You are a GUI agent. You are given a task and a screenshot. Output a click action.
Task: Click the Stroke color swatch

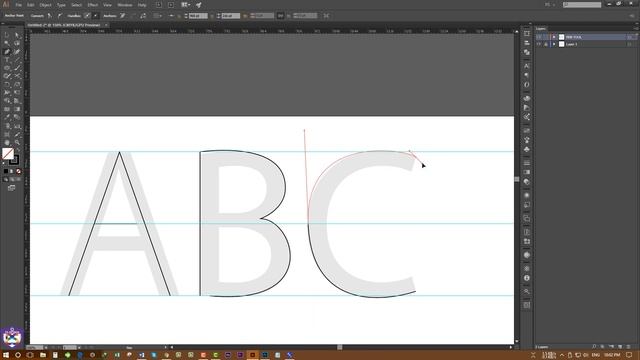click(15, 160)
